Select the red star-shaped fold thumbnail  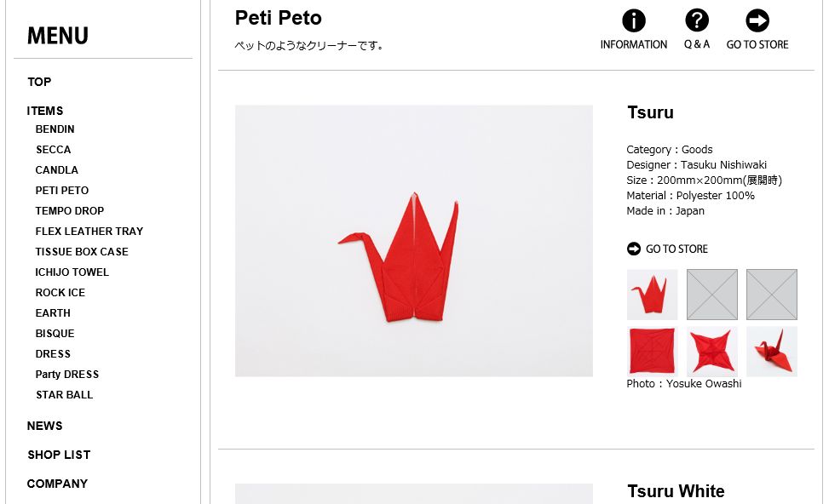tap(711, 351)
